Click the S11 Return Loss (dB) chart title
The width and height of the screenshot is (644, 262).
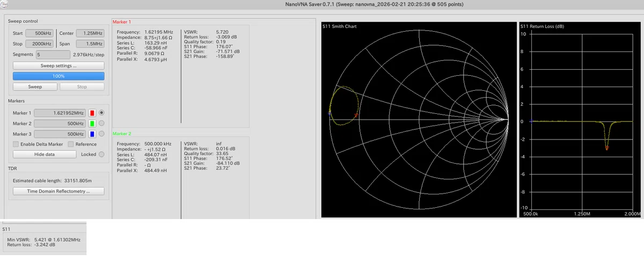pos(543,26)
